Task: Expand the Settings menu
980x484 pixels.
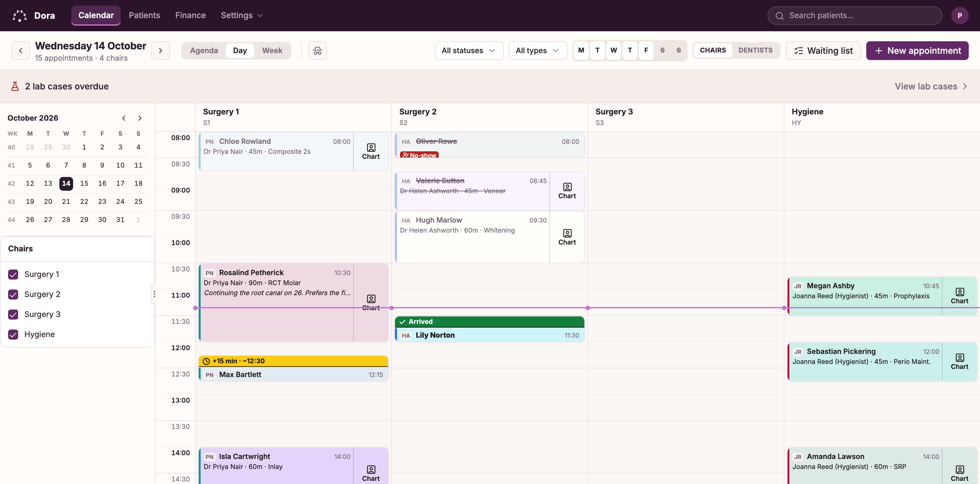Action: (242, 16)
